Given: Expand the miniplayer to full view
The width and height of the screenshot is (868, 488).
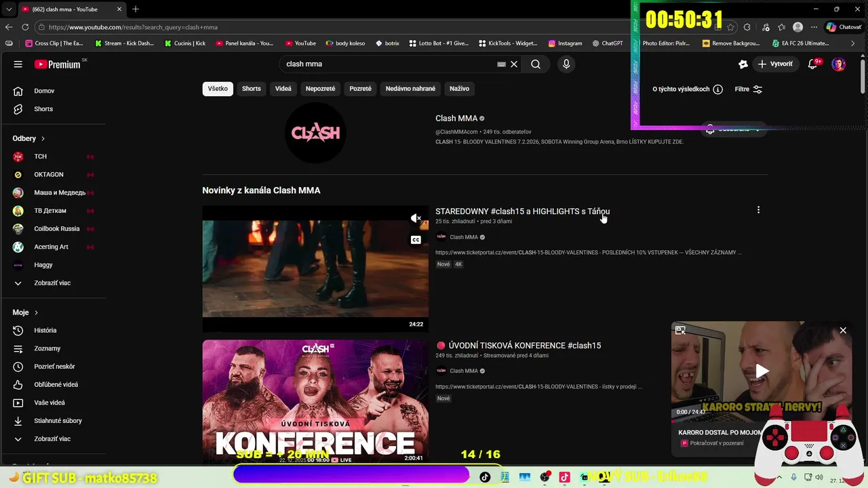Looking at the screenshot, I should click(x=680, y=331).
